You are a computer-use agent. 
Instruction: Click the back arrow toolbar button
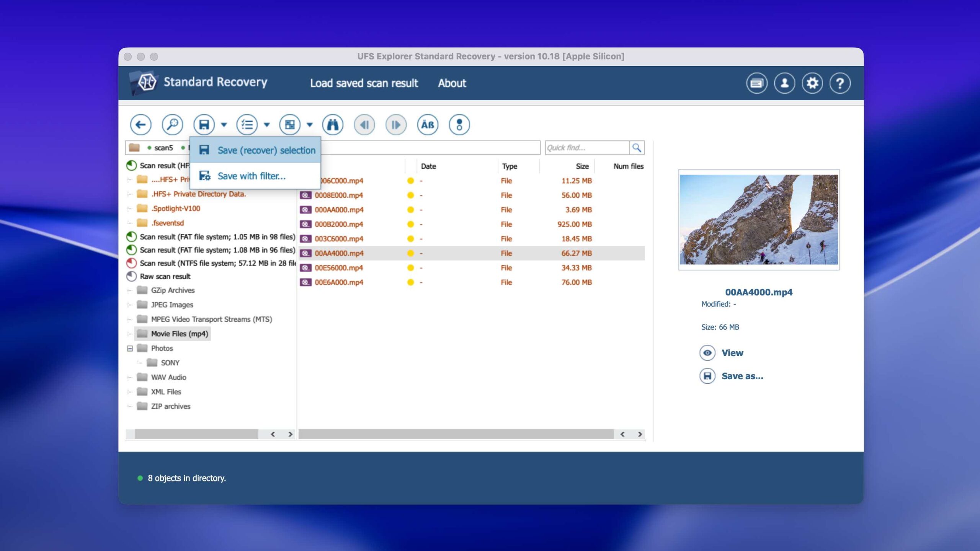pyautogui.click(x=140, y=125)
